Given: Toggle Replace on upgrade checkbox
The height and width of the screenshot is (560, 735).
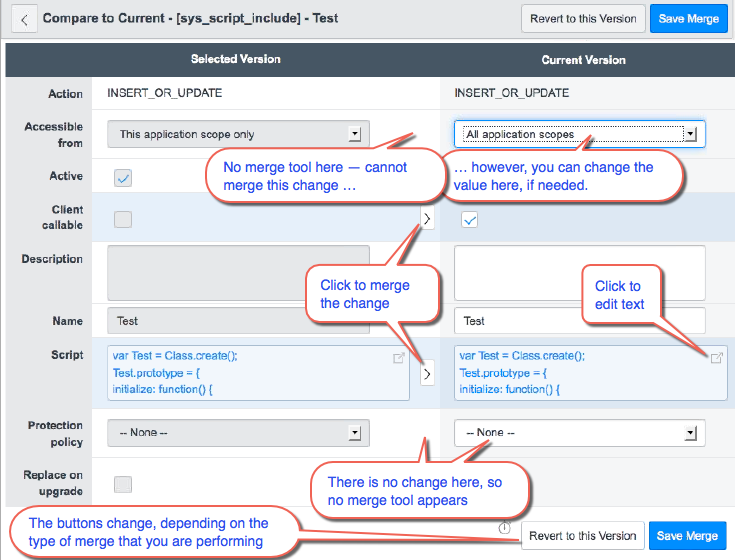Looking at the screenshot, I should click(123, 484).
